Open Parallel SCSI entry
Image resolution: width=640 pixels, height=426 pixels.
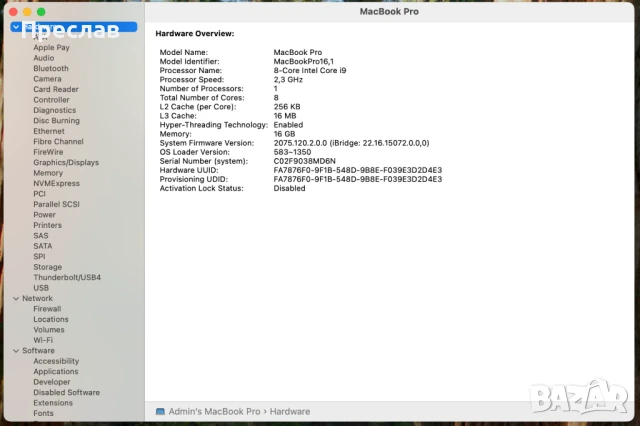57,204
